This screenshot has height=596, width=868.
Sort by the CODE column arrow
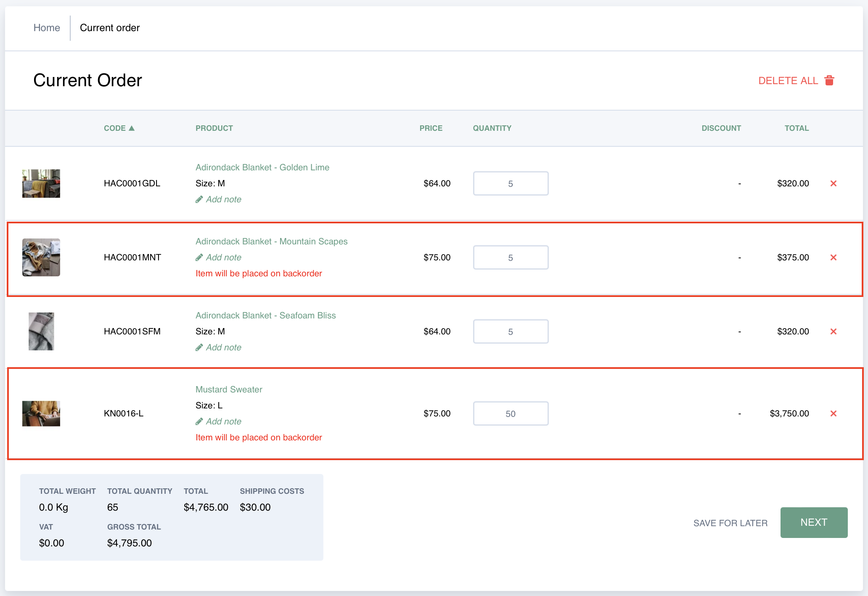[132, 128]
